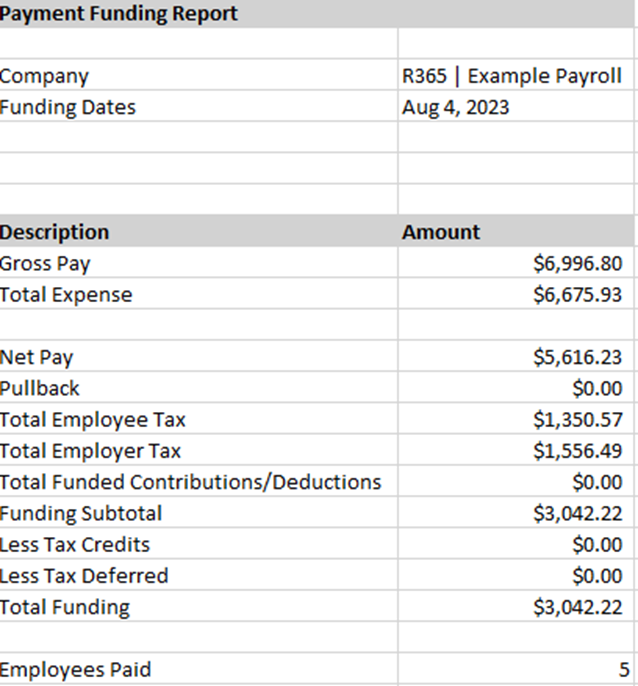
Task: Select the Less Tax Credits $0.00 amount
Action: (516, 544)
